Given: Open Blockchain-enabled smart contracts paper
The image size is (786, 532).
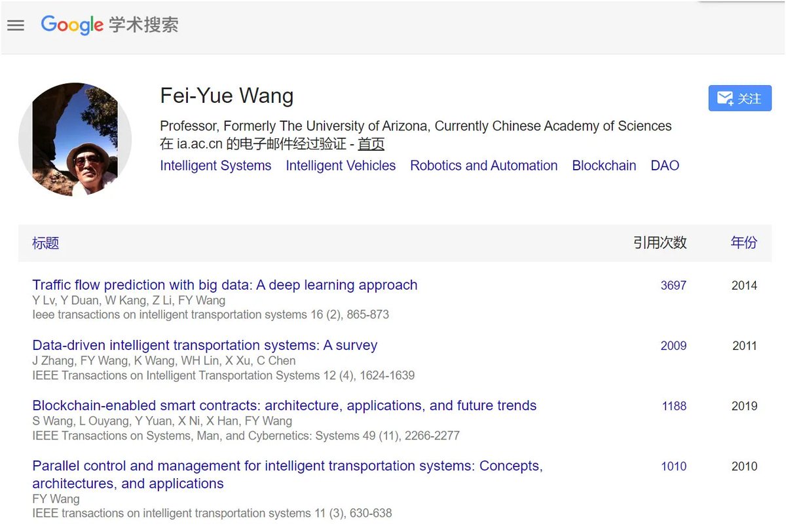Looking at the screenshot, I should click(284, 406).
